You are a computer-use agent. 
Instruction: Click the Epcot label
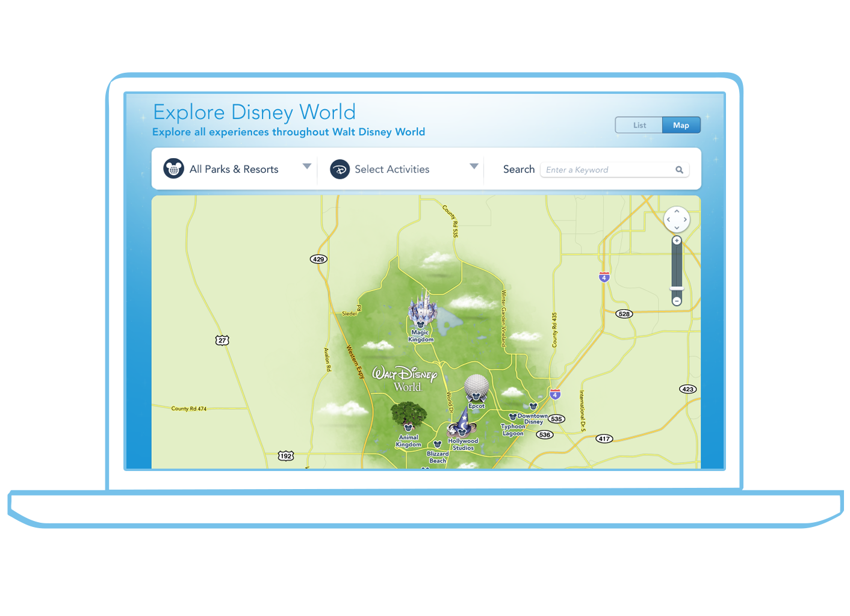coord(477,406)
